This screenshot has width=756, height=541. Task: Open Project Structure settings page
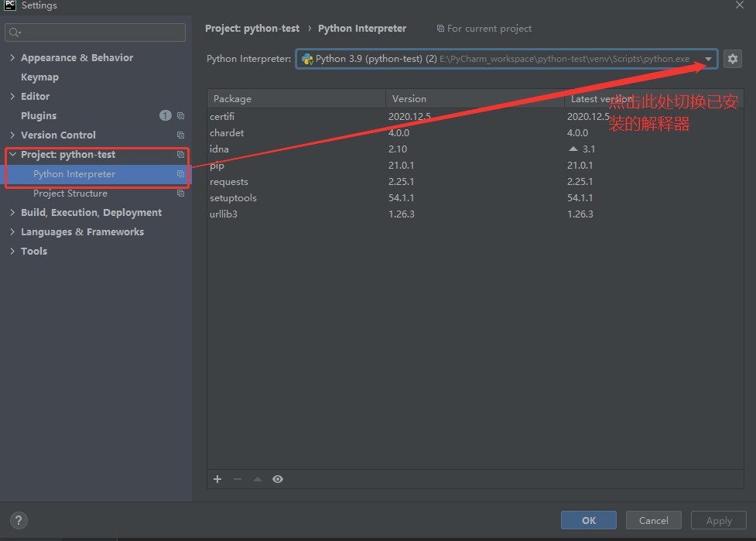click(70, 193)
